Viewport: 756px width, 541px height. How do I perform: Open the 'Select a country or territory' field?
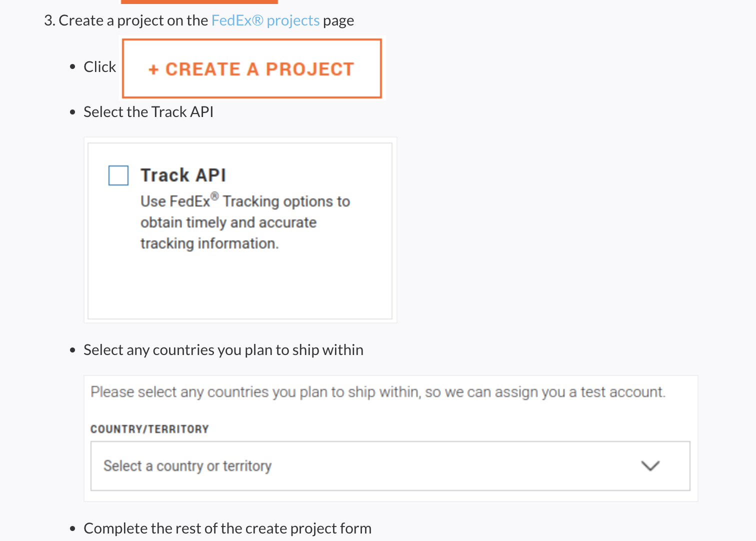coord(350,466)
